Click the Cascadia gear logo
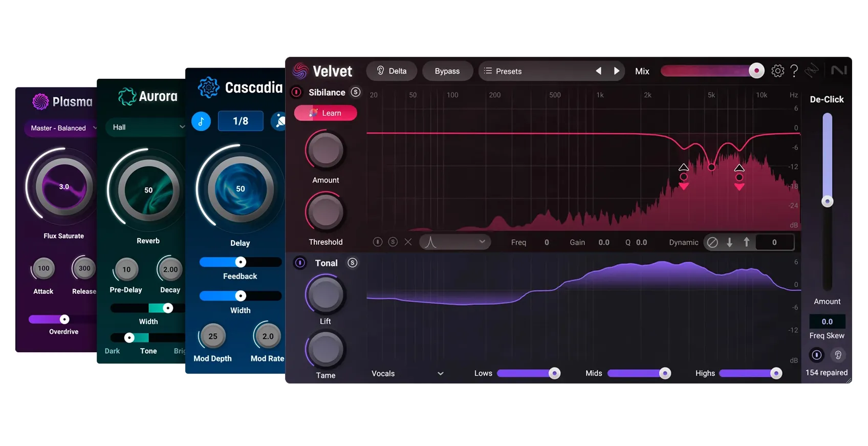Screen dimensions: 868x446 209,88
